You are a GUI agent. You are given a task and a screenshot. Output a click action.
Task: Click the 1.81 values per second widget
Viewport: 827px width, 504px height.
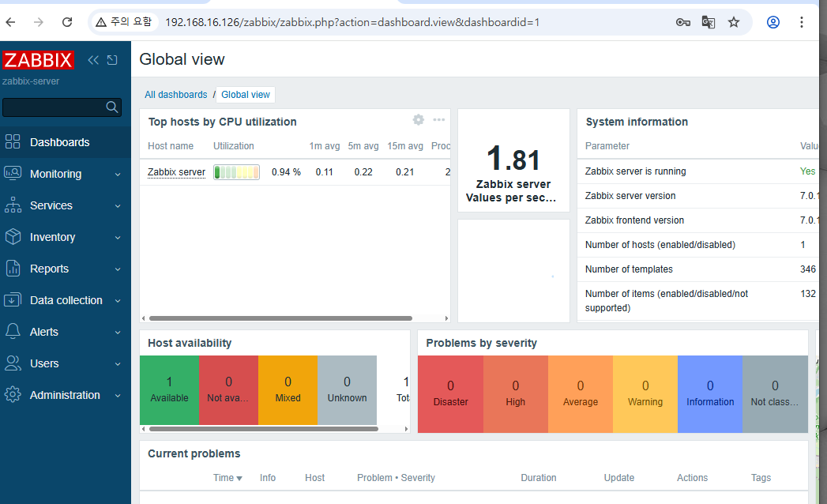[513, 160]
